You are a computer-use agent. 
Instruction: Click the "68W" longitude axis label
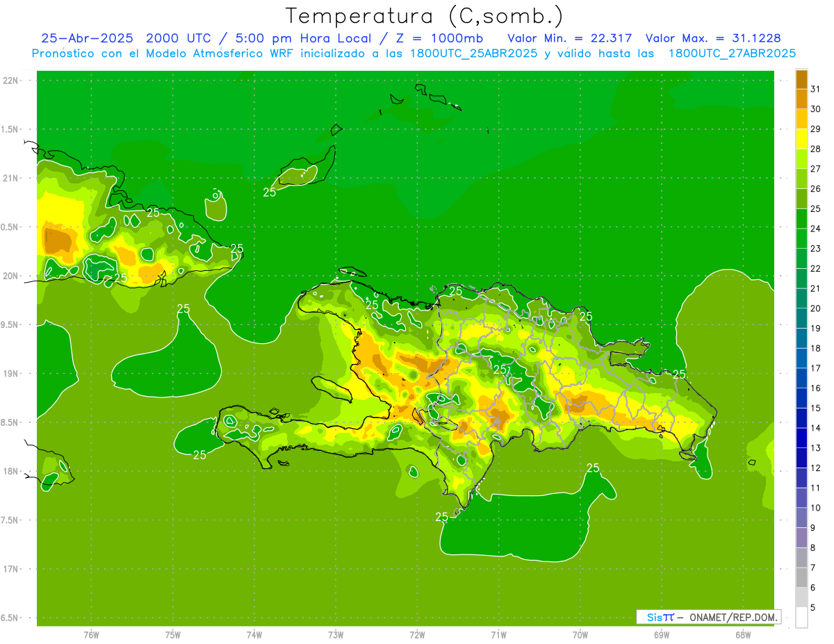pyautogui.click(x=743, y=635)
